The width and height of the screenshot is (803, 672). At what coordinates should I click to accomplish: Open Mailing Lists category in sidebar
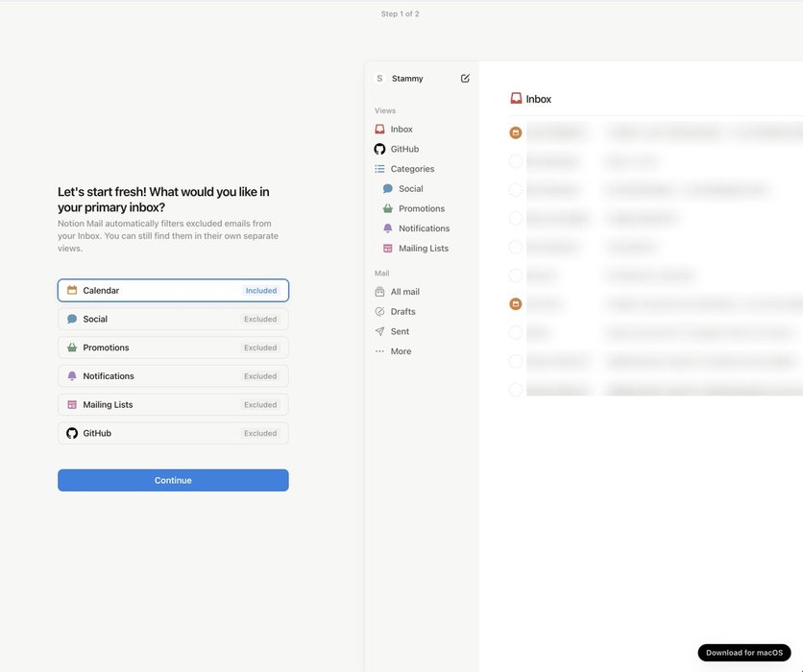click(x=424, y=249)
